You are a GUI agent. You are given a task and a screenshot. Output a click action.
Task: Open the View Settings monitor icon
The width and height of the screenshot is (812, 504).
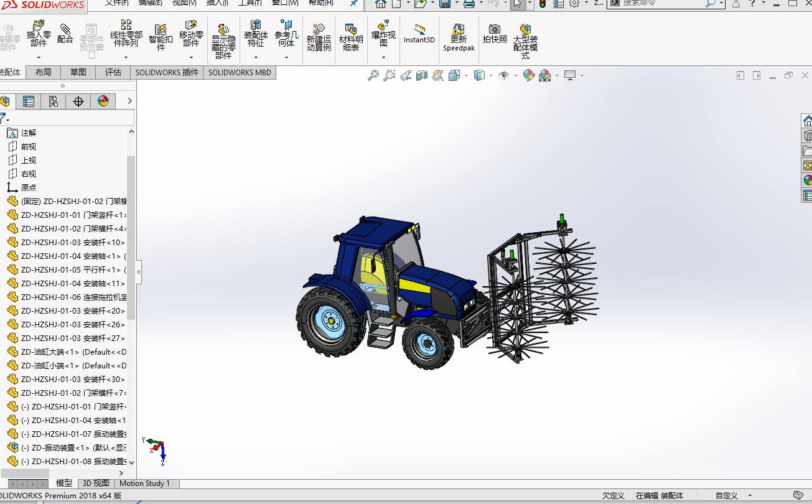click(570, 75)
